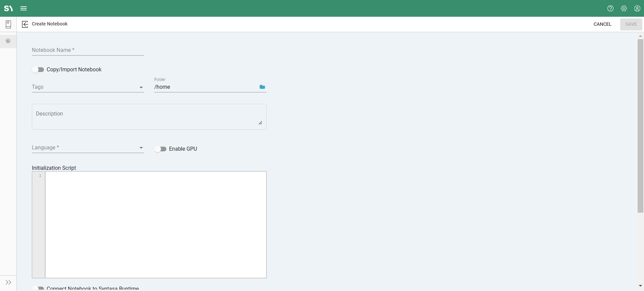The height and width of the screenshot is (291, 644).
Task: Click the Syntasa logo icon
Action: (x=8, y=8)
